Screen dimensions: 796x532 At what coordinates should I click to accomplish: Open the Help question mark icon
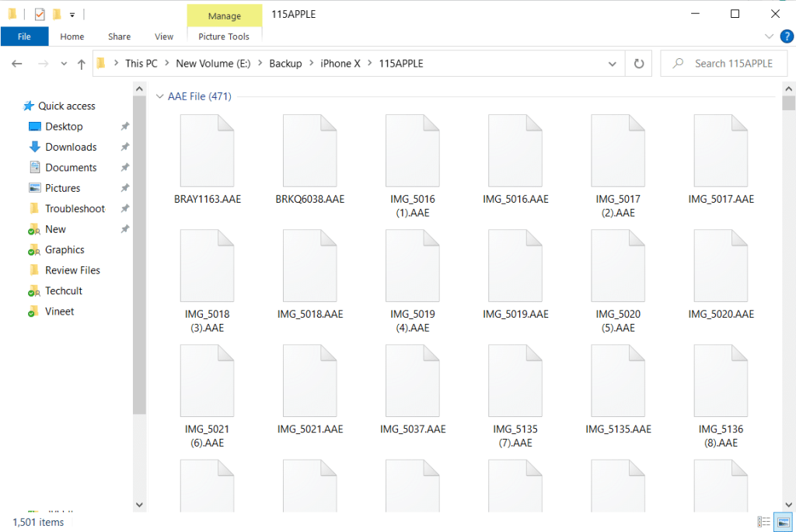786,36
